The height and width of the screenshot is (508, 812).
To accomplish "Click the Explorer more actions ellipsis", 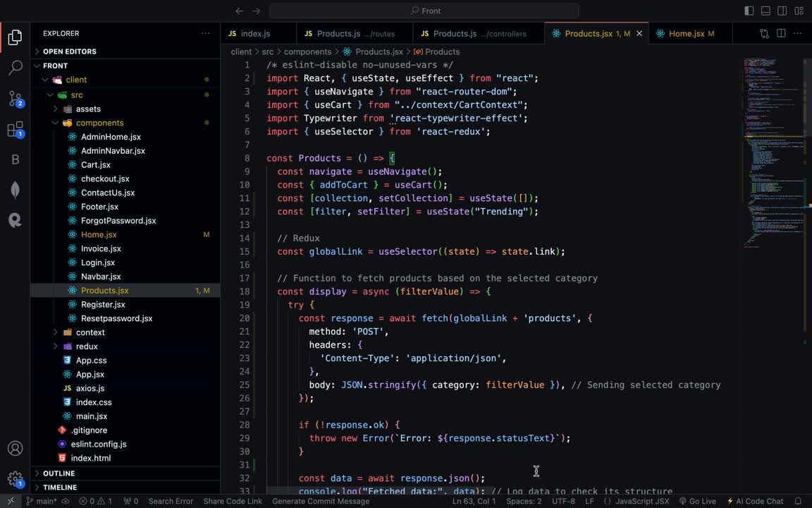I will [206, 33].
